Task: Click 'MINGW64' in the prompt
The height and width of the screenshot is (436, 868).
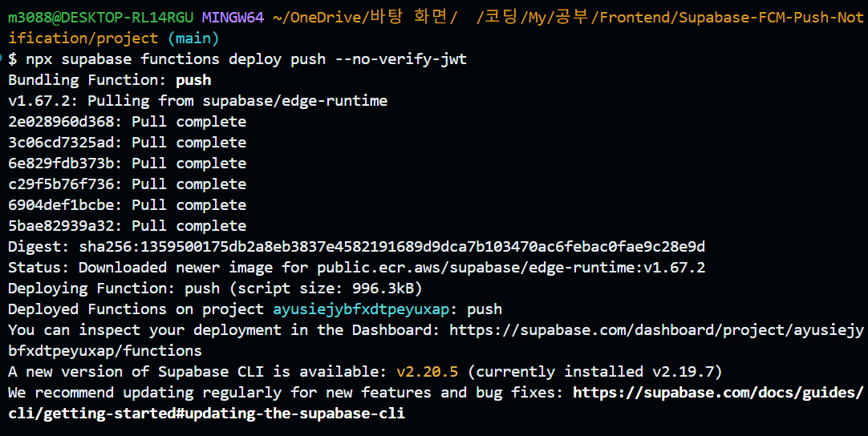Action: click(x=233, y=17)
